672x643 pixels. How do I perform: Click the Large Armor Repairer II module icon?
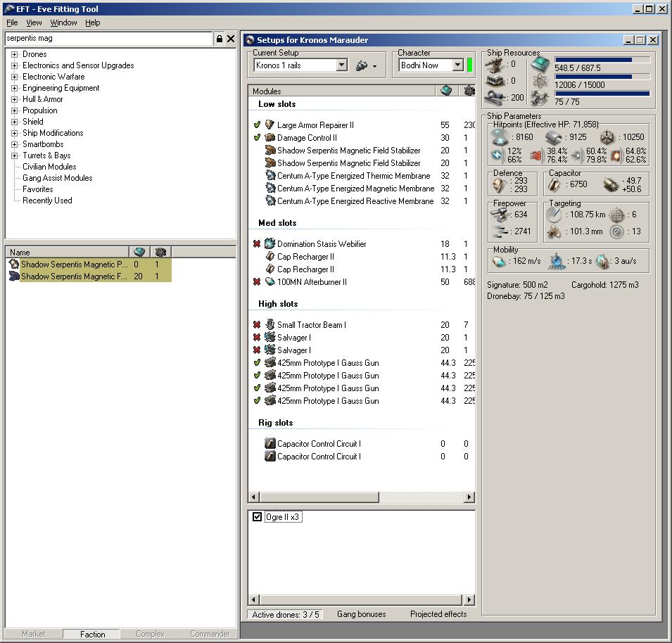point(270,125)
